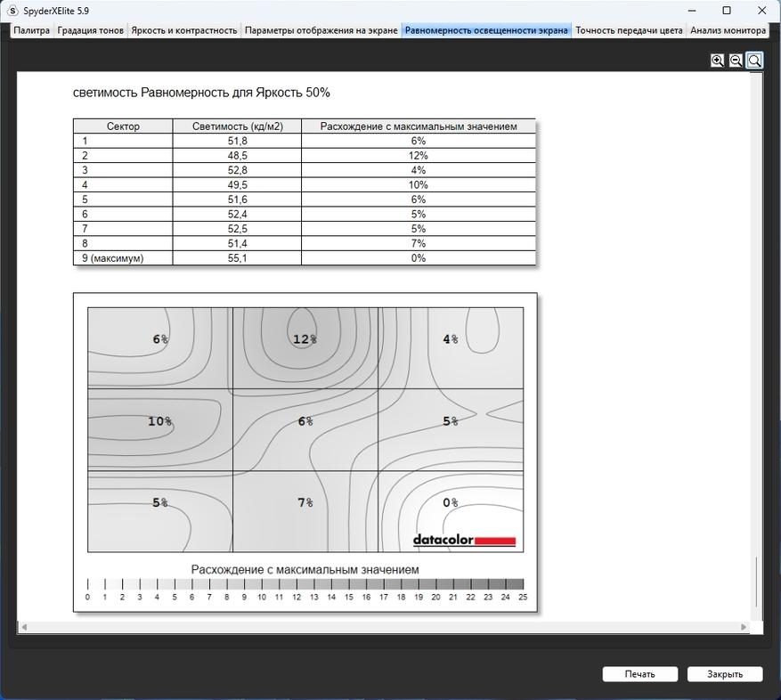Viewport: 781px width, 700px height.
Task: Click the 51,6 luminance cell
Action: click(x=237, y=199)
